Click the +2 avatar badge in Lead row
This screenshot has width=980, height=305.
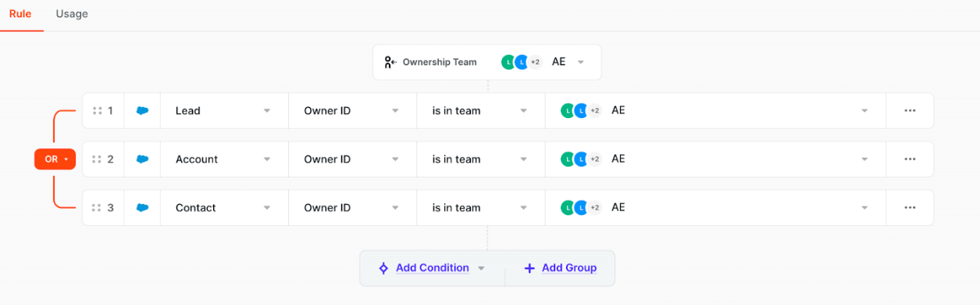(594, 111)
